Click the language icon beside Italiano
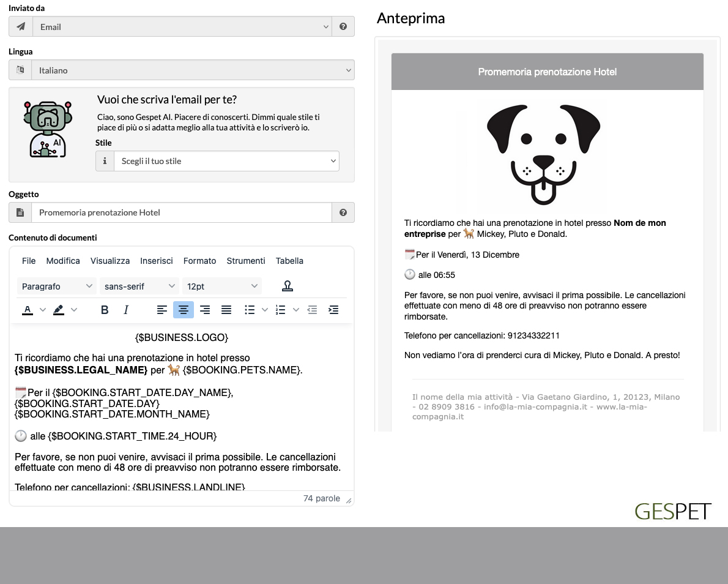728x584 pixels. point(20,70)
